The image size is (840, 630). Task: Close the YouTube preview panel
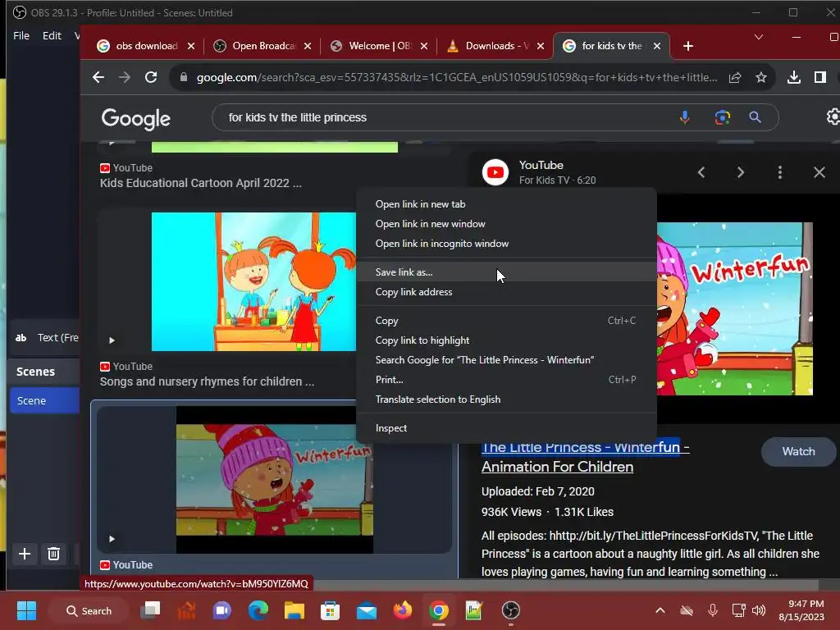click(819, 172)
